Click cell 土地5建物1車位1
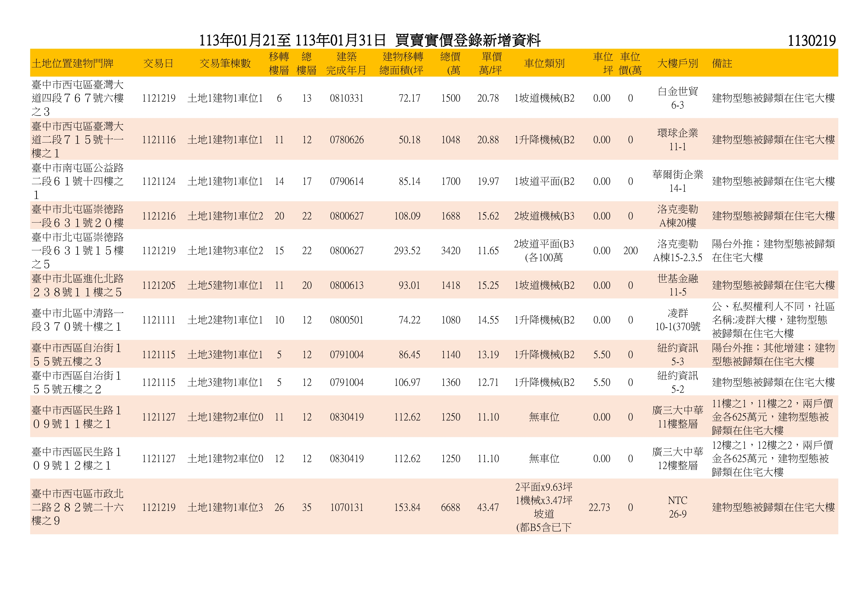The height and width of the screenshot is (614, 868). coord(225,285)
